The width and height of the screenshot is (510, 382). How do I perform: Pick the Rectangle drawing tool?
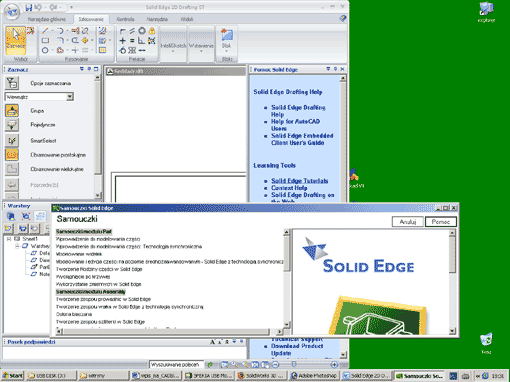tap(45, 41)
